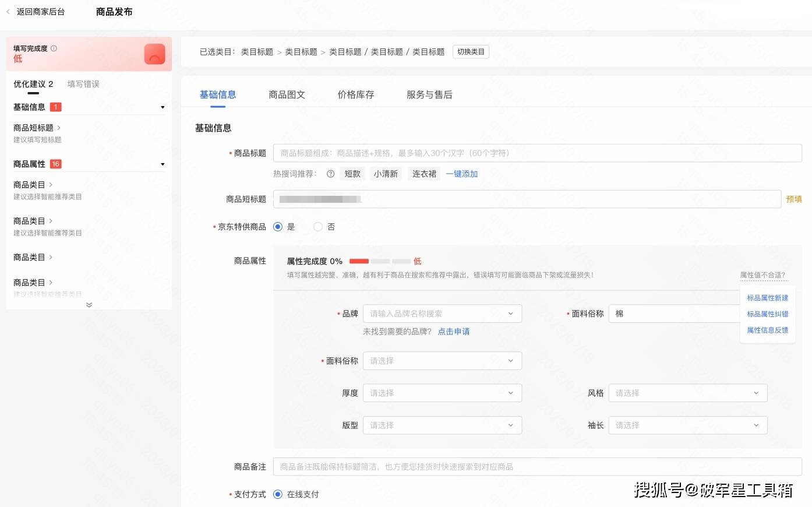Switch to the 商品图文 tab
Viewport: 812px width, 507px height.
(287, 94)
